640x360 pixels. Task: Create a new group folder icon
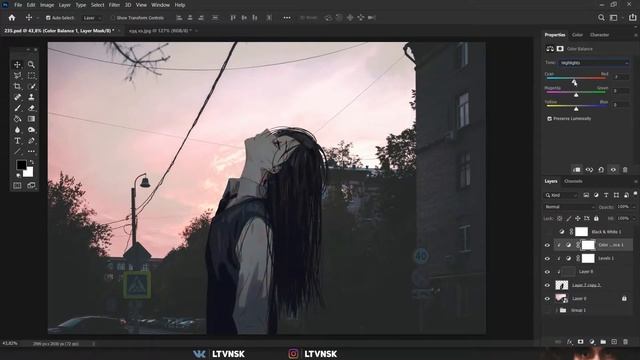pos(603,342)
